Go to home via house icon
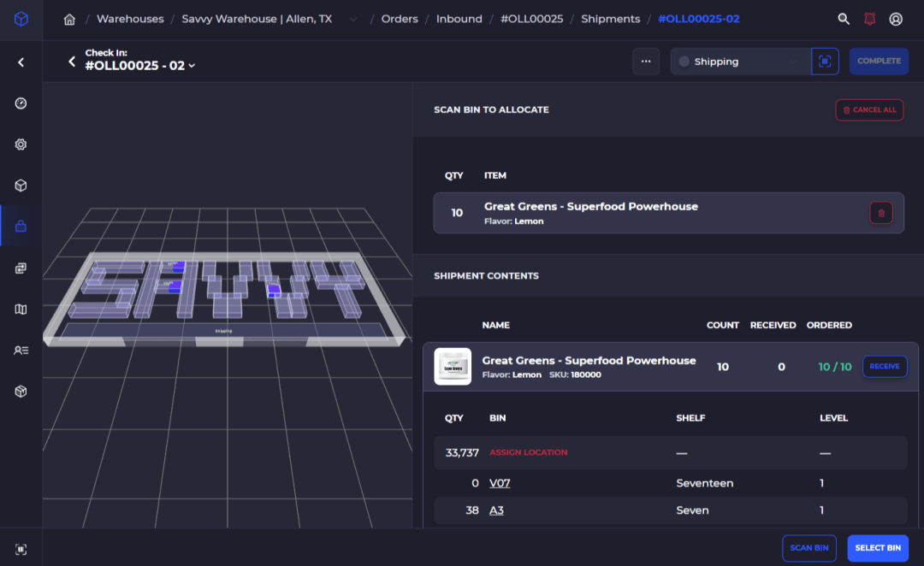The width and height of the screenshot is (924, 566). tap(69, 20)
